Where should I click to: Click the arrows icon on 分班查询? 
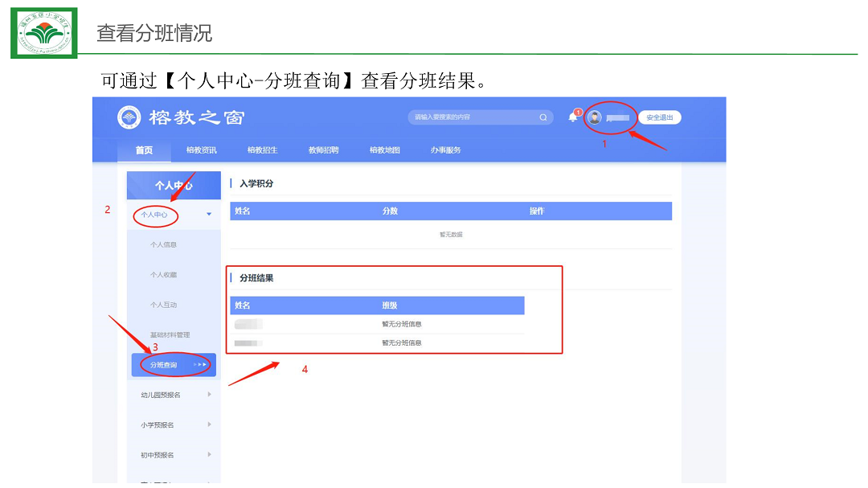point(201,365)
